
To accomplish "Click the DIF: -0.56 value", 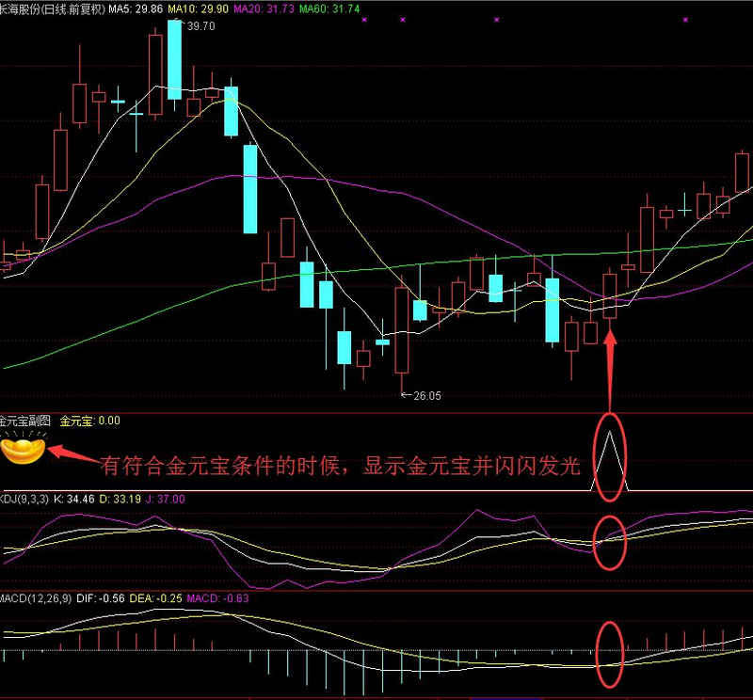I will (x=101, y=598).
